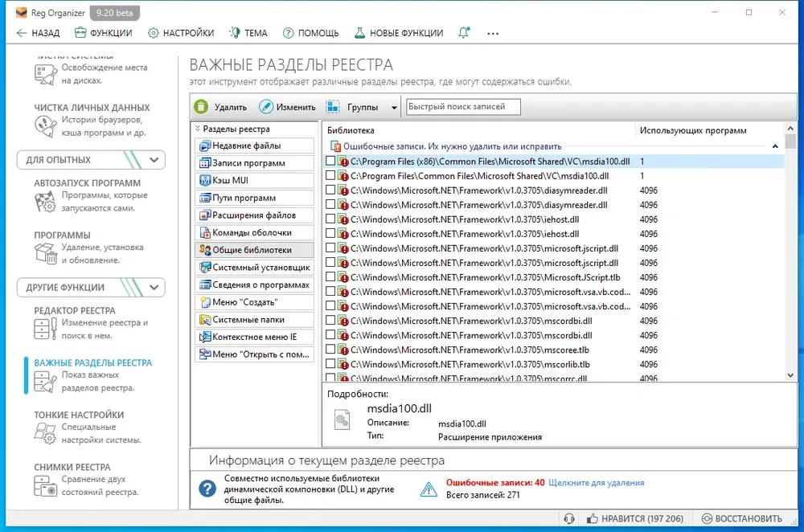Click the Кэш MUI section icon
The image size is (804, 532).
coord(204,180)
